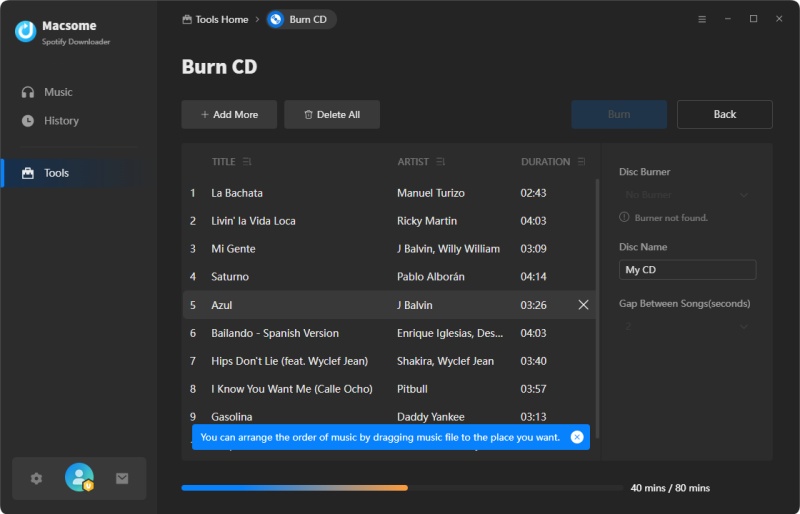Dismiss the blue drag-order tip notification

pos(577,437)
